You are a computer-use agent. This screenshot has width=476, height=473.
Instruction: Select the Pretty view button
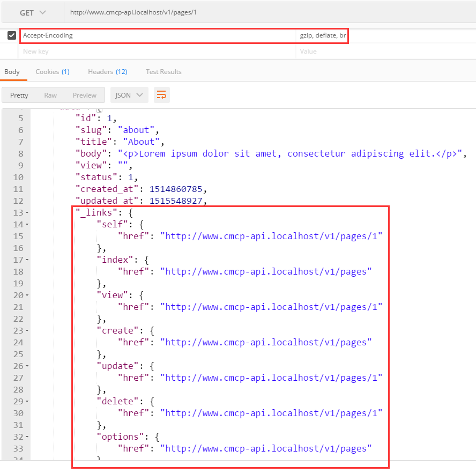pos(19,95)
